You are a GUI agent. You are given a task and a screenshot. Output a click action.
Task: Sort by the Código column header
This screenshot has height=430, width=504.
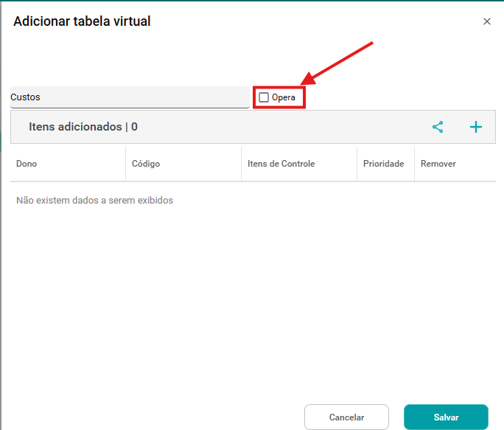click(146, 164)
